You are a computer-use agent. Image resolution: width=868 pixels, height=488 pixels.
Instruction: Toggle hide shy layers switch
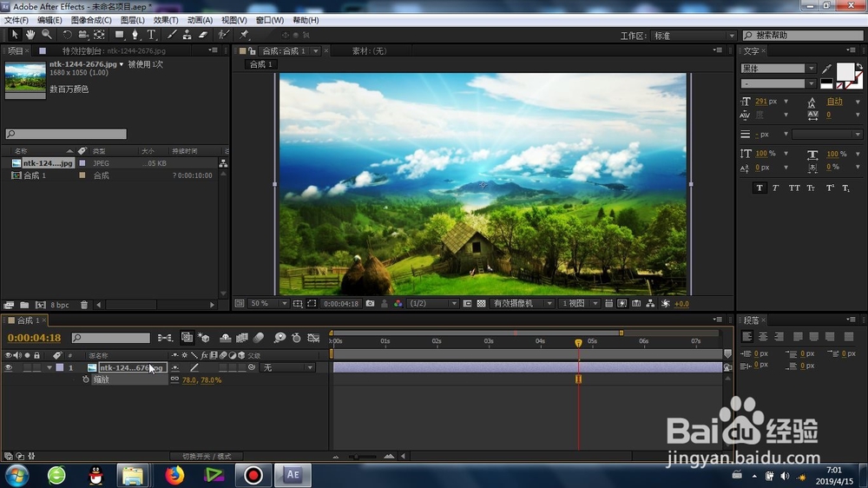coord(226,338)
